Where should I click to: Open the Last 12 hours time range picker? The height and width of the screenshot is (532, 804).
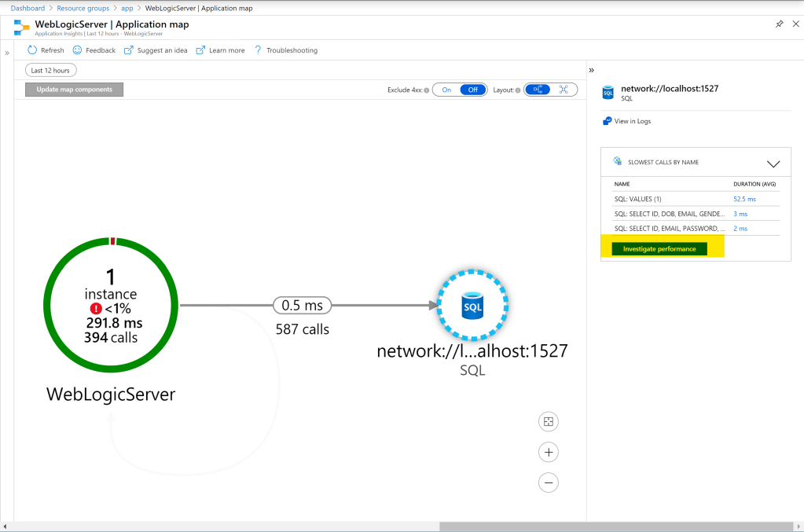click(x=51, y=71)
